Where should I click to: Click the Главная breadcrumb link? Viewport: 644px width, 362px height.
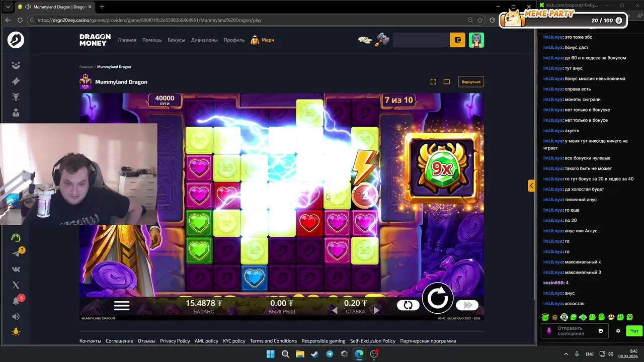86,66
